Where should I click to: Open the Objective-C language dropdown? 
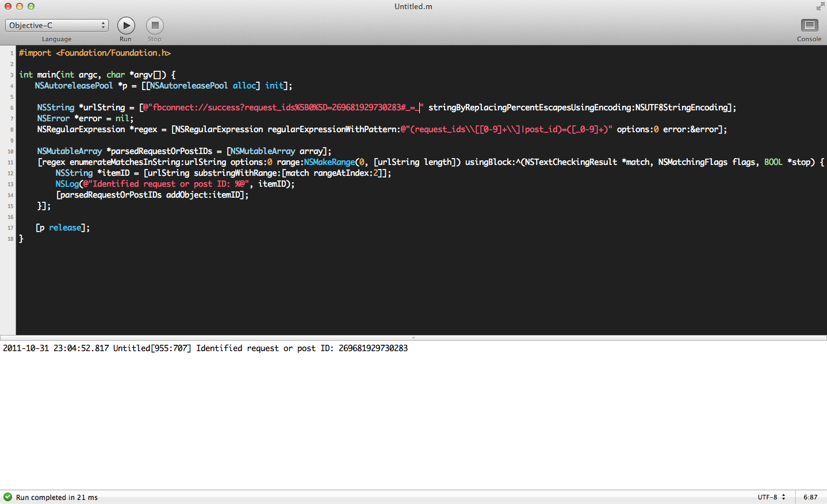point(56,25)
